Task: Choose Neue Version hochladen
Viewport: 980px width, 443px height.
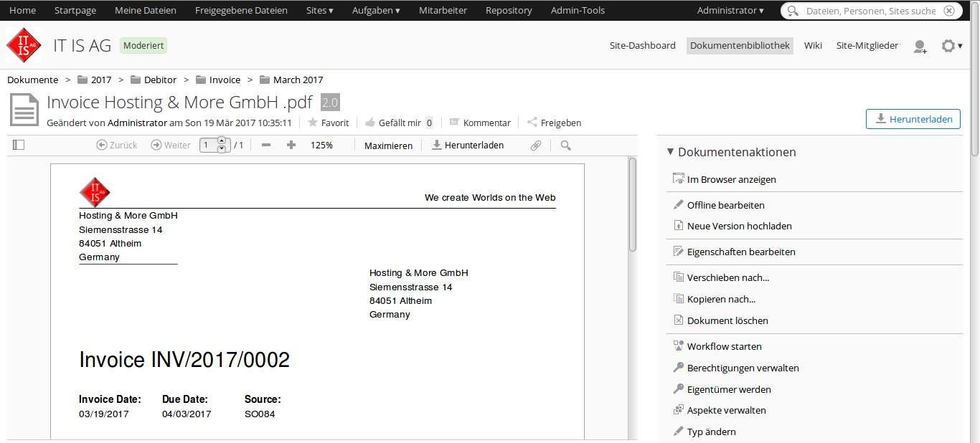Action: point(739,226)
